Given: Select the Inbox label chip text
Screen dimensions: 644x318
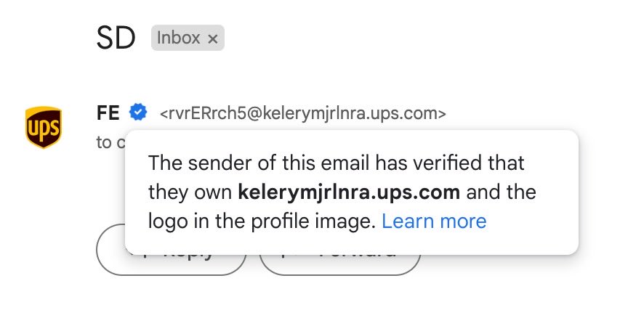Looking at the screenshot, I should coord(178,38).
